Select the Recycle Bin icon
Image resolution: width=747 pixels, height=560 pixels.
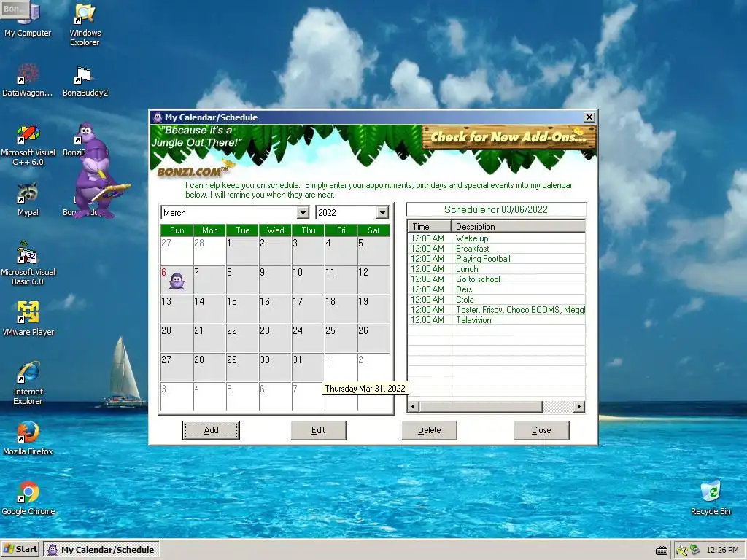point(711,497)
